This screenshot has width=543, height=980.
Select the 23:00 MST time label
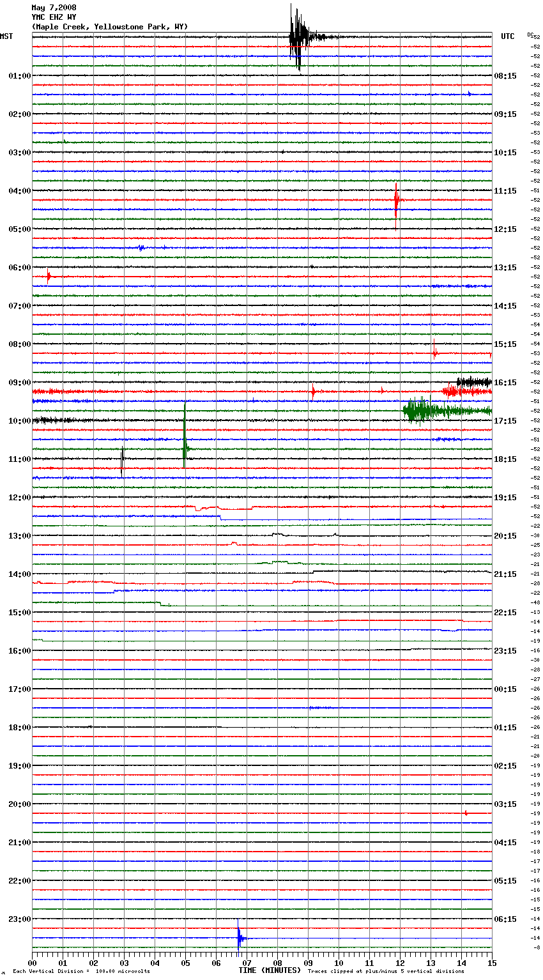click(x=19, y=919)
